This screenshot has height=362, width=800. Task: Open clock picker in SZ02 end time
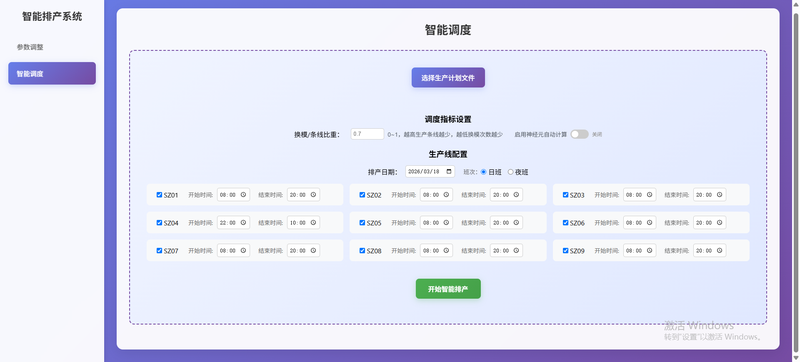tap(516, 195)
